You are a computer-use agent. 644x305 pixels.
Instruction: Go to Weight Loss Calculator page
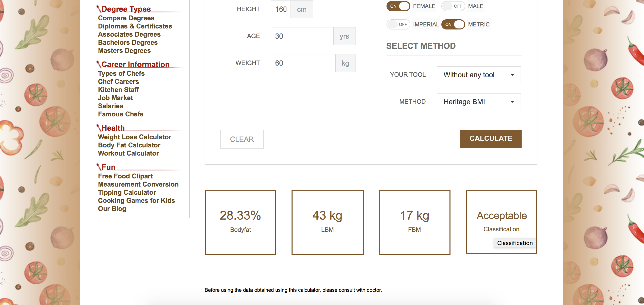click(x=134, y=137)
